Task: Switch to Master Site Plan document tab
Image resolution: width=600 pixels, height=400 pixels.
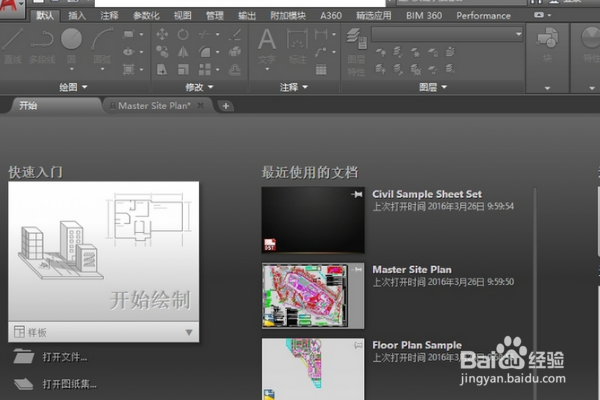Action: [x=154, y=106]
